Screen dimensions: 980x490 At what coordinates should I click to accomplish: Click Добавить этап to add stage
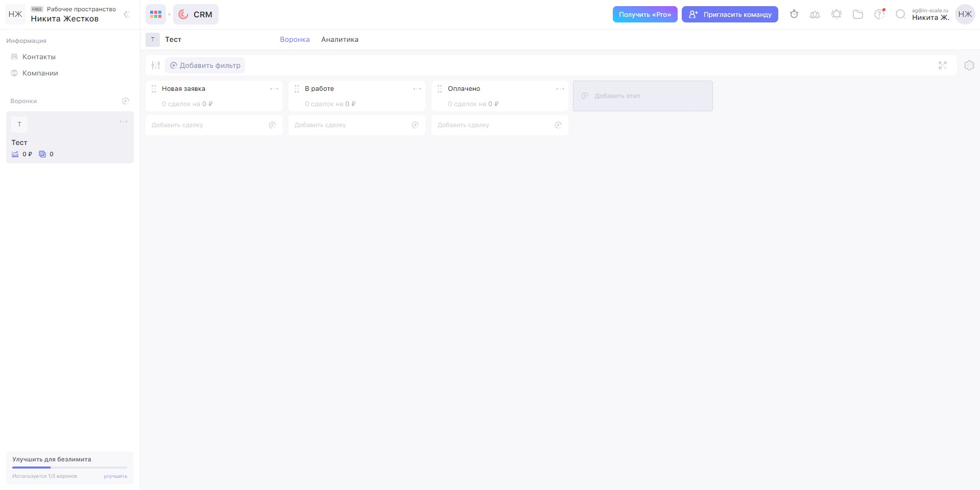point(643,96)
